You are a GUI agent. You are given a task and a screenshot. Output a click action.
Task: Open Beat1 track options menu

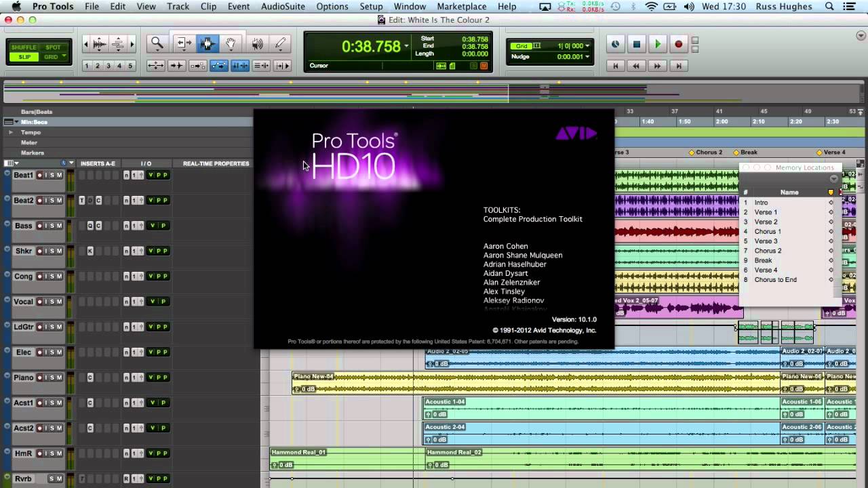pyautogui.click(x=7, y=174)
